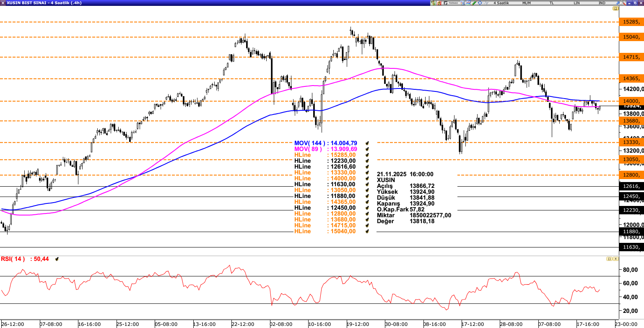Click the pulse-line indicator icon in the toolbar
This screenshot has height=328, width=644.
click(486, 3)
